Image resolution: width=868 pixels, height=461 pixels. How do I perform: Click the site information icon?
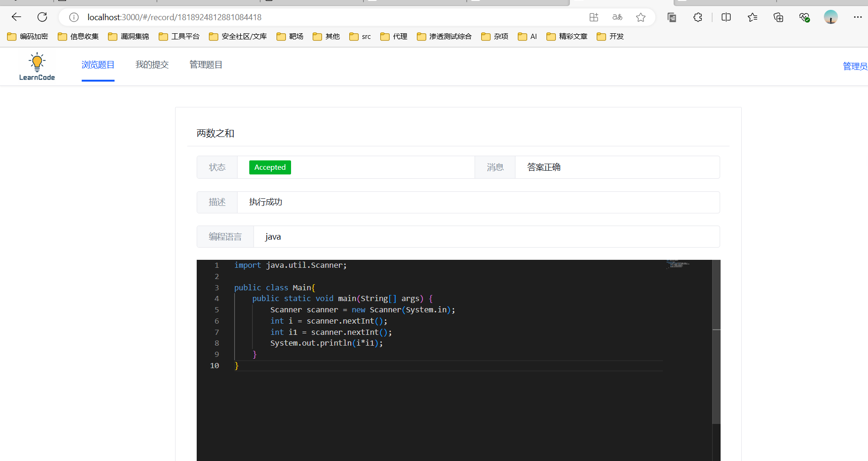(x=74, y=17)
